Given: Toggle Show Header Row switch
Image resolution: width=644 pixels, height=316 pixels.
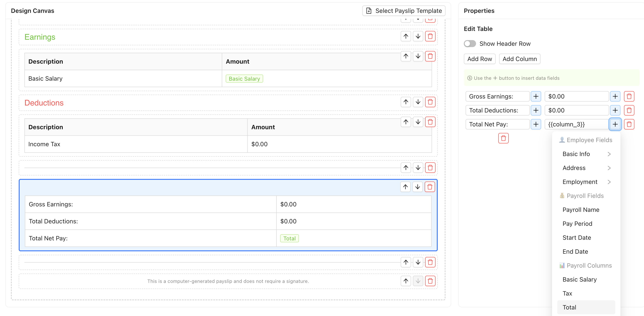Looking at the screenshot, I should point(470,44).
